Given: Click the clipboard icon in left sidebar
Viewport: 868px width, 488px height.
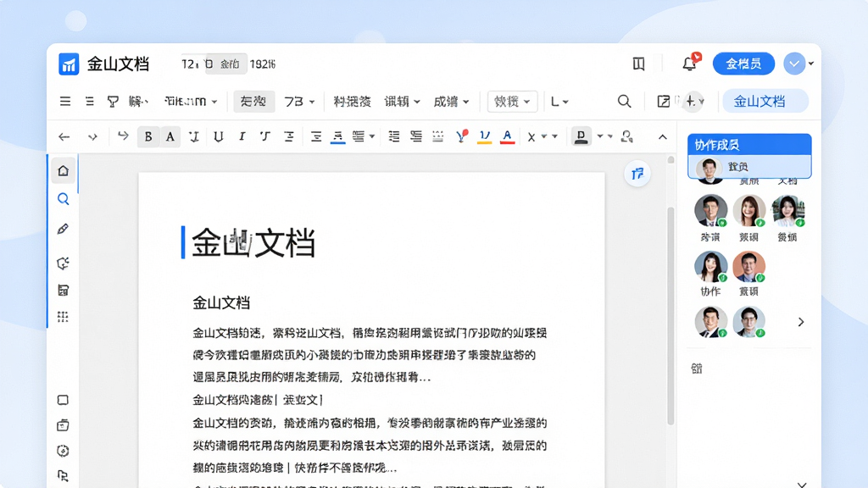Looking at the screenshot, I should click(x=63, y=425).
